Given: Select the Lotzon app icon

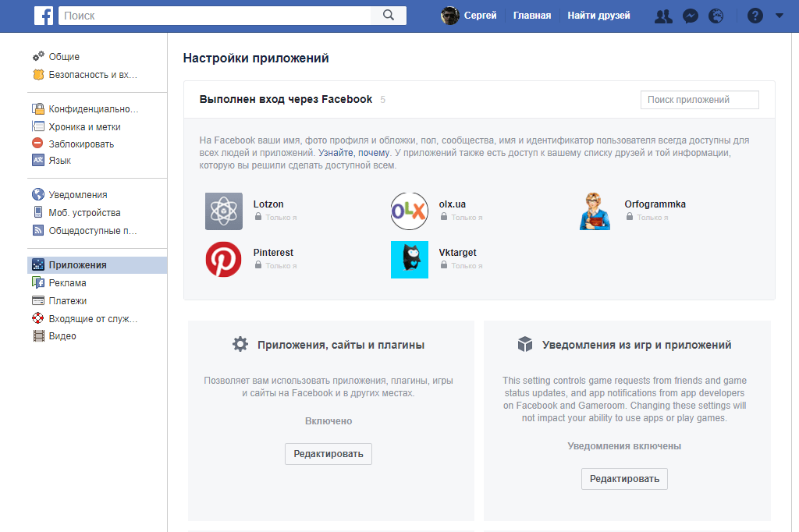Looking at the screenshot, I should point(224,211).
